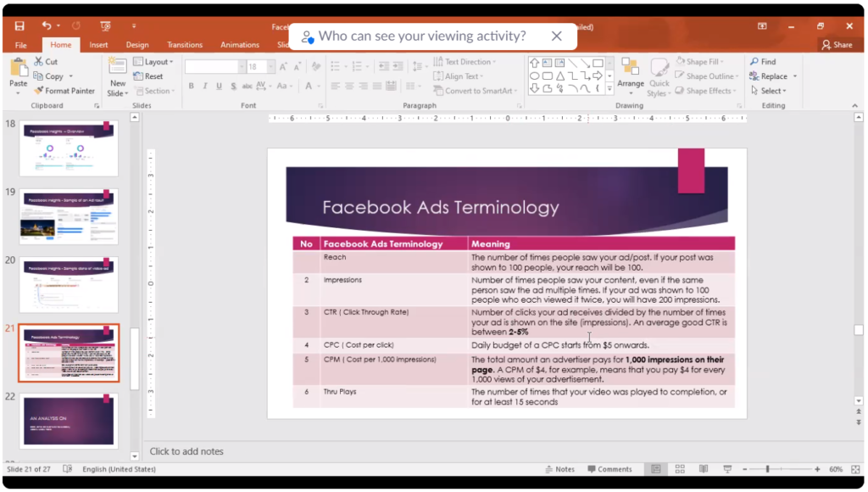
Task: Switch to Slide Sorter view
Action: pos(679,468)
